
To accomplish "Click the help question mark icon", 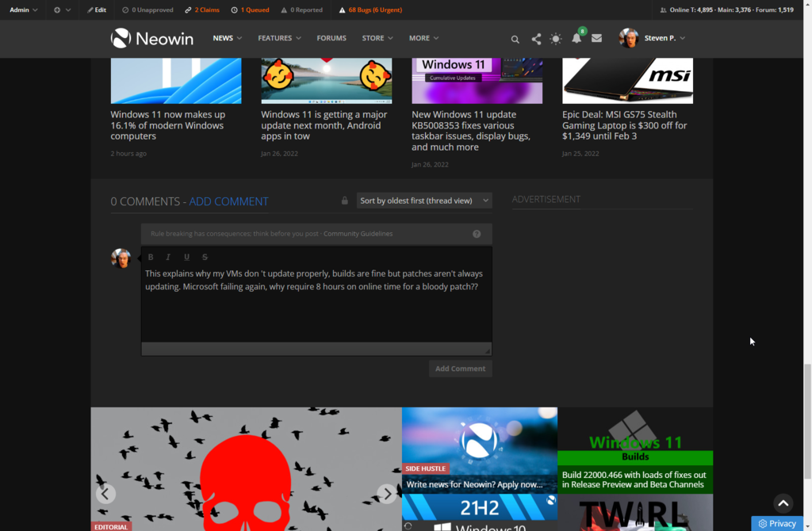I will pos(477,234).
